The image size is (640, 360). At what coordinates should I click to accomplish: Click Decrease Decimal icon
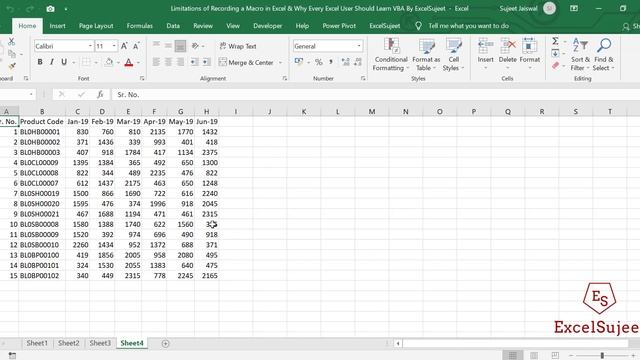pyautogui.click(x=358, y=62)
